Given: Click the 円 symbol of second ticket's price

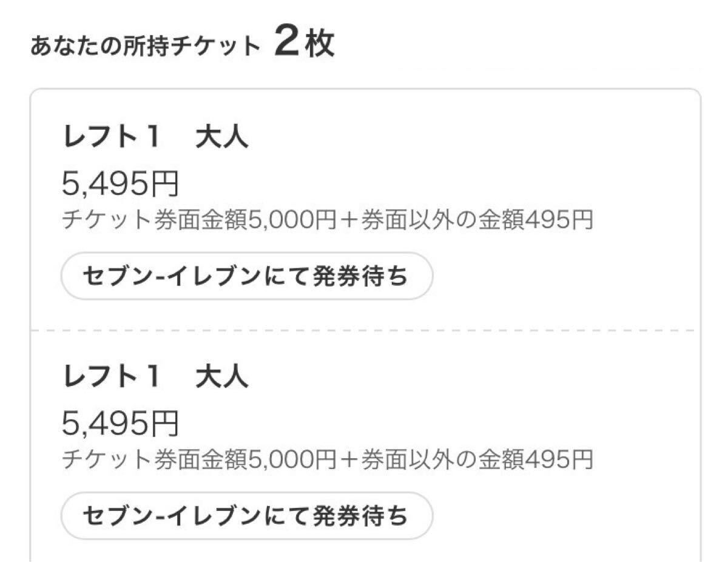Looking at the screenshot, I should [x=164, y=424].
